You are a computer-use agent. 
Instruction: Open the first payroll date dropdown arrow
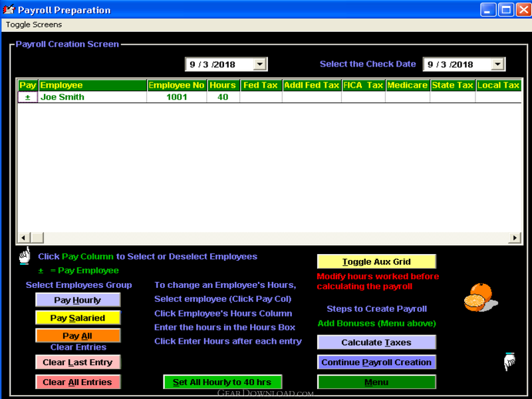pos(259,64)
